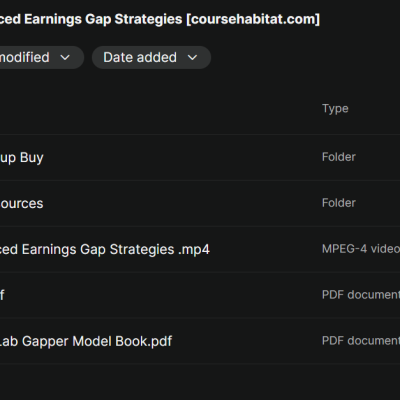This screenshot has height=400, width=400.
Task: Click the Folder type of 'up Buy' row
Action: [x=339, y=157]
